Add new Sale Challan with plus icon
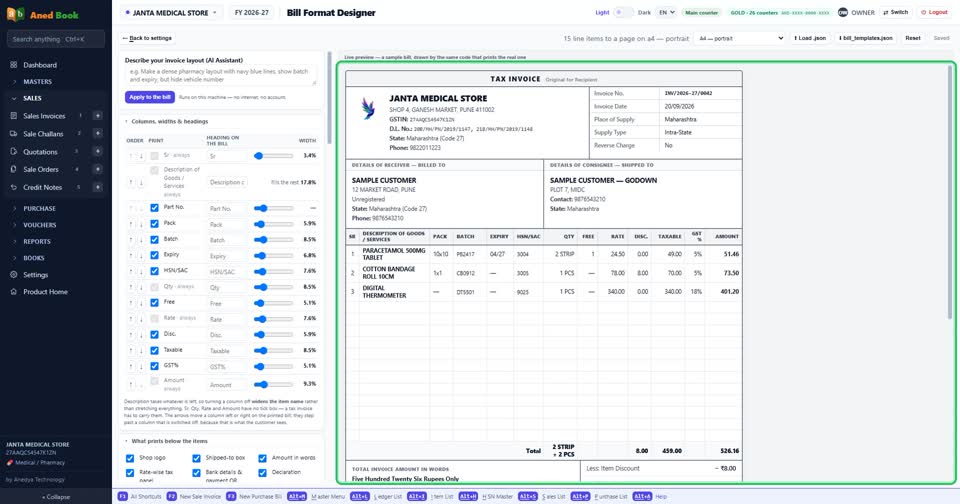This screenshot has width=960, height=504. click(x=97, y=133)
